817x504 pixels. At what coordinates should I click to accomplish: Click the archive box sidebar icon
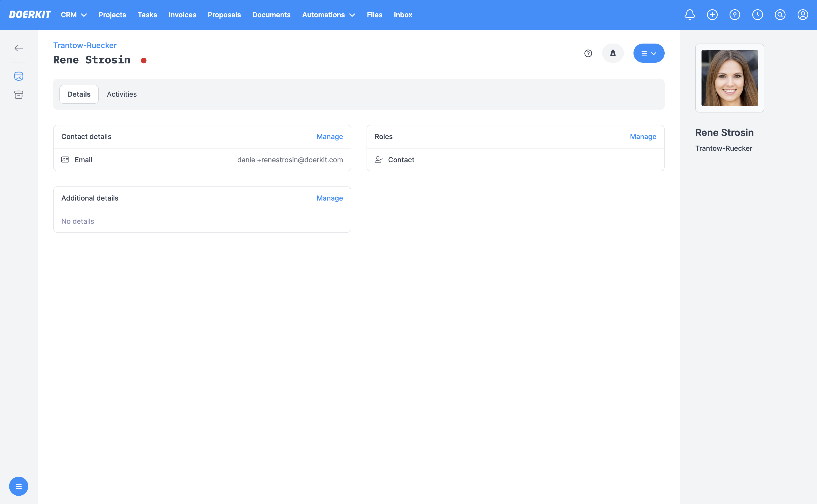[19, 95]
